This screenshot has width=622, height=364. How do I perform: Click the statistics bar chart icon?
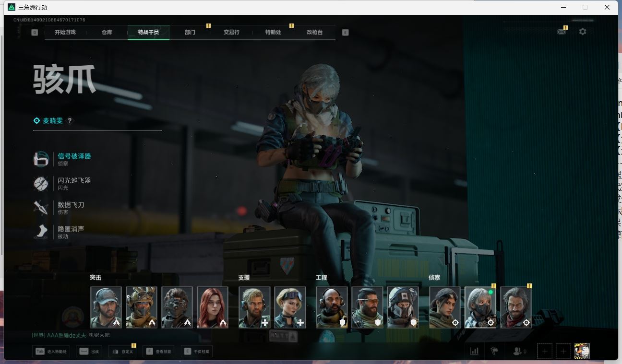coord(474,351)
